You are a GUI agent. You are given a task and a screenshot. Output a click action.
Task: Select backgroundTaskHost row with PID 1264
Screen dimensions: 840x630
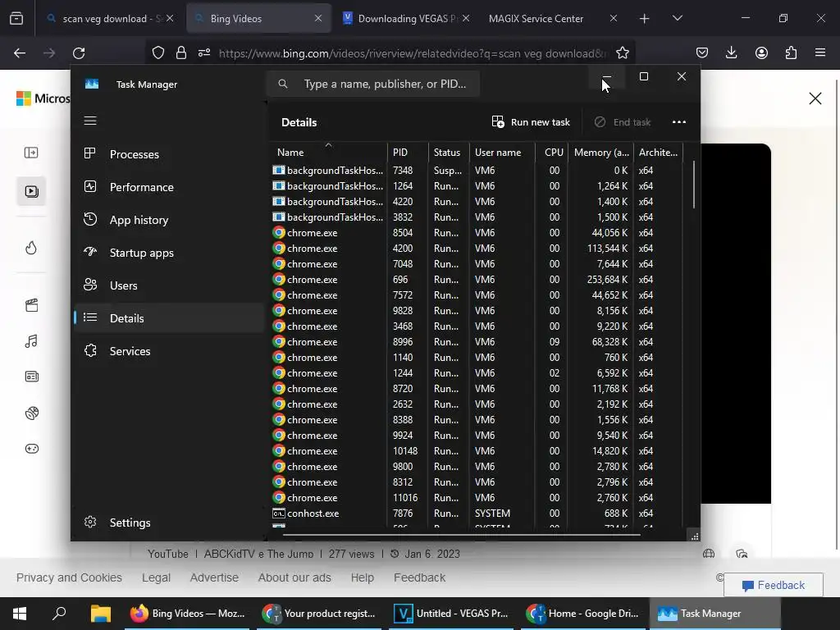476,186
